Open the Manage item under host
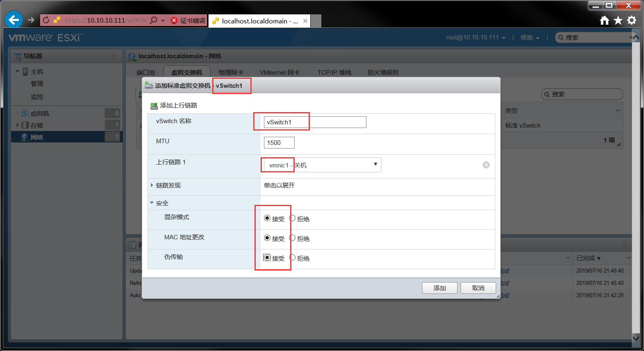The image size is (644, 351). tap(37, 84)
